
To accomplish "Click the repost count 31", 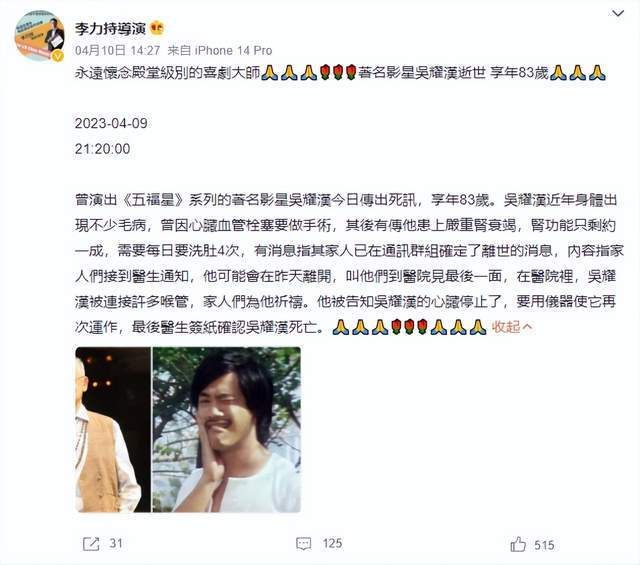I will click(116, 544).
